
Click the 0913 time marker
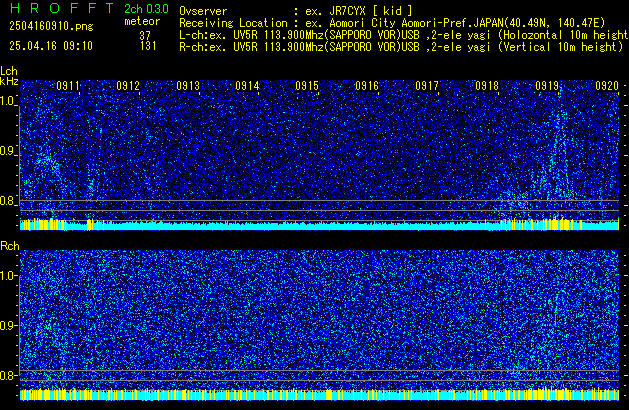coord(188,86)
